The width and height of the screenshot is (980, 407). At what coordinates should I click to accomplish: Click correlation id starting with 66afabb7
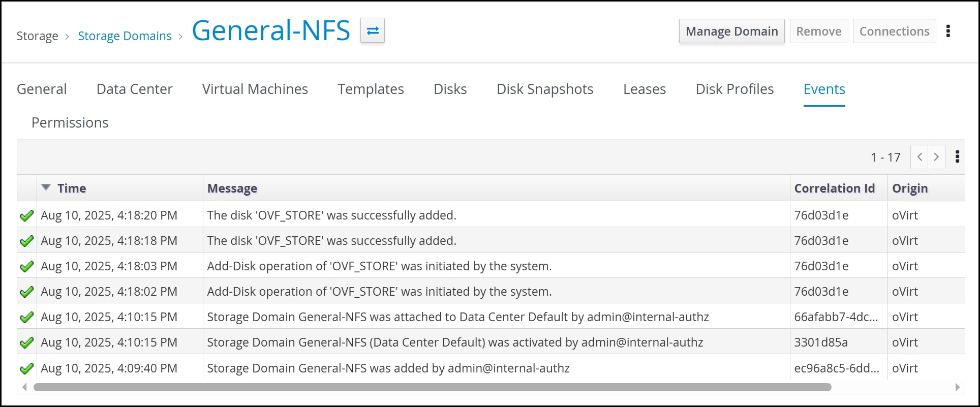click(836, 317)
